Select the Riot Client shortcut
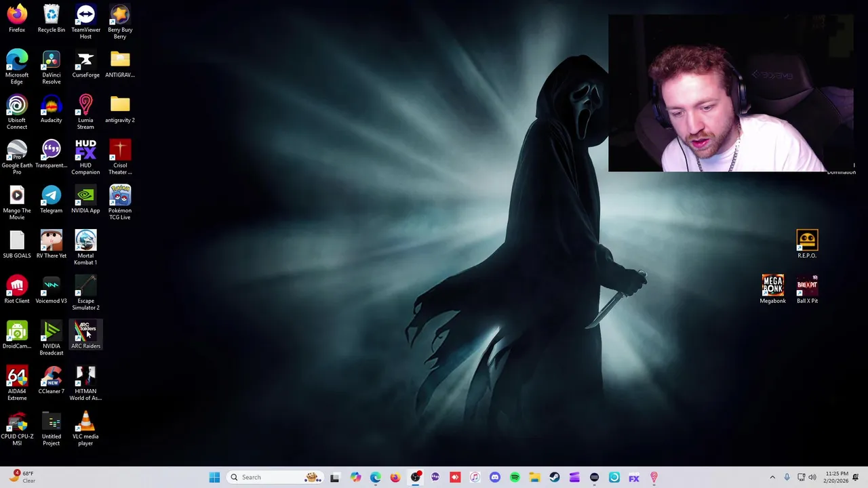868x488 pixels. 17,290
